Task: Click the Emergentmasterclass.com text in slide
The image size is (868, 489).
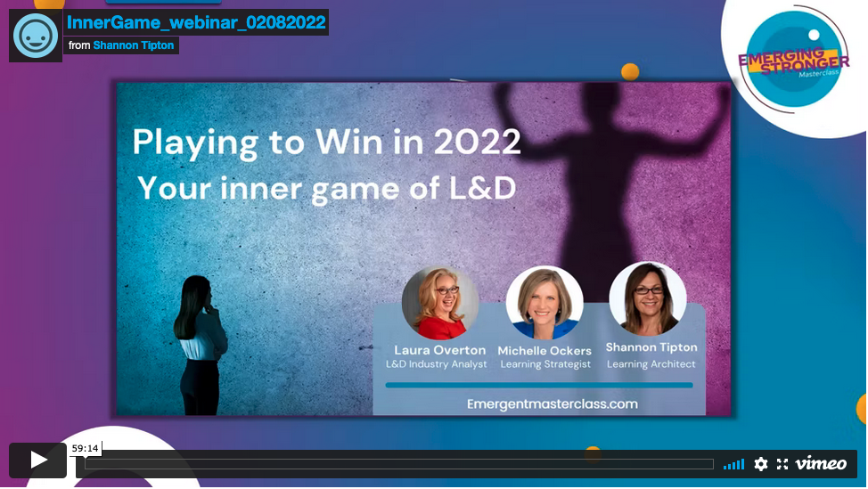Action: coord(552,403)
